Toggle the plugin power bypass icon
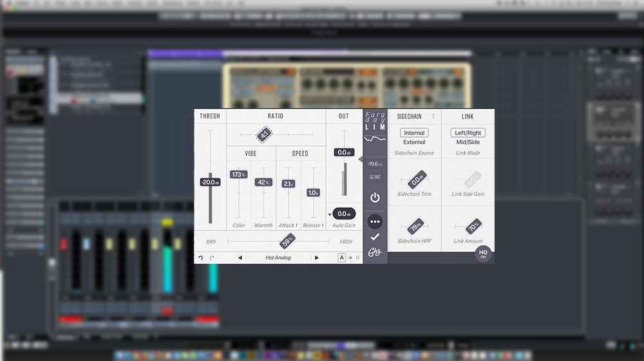This screenshot has width=644, height=361. click(x=375, y=198)
